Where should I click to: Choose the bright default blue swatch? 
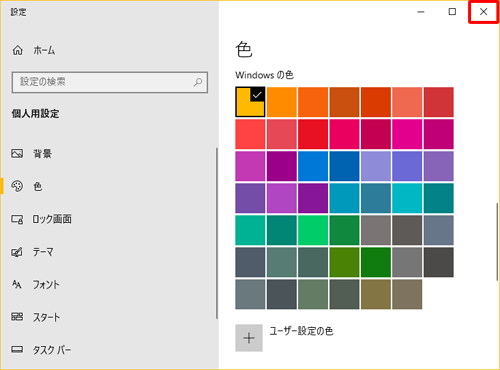[x=313, y=166]
